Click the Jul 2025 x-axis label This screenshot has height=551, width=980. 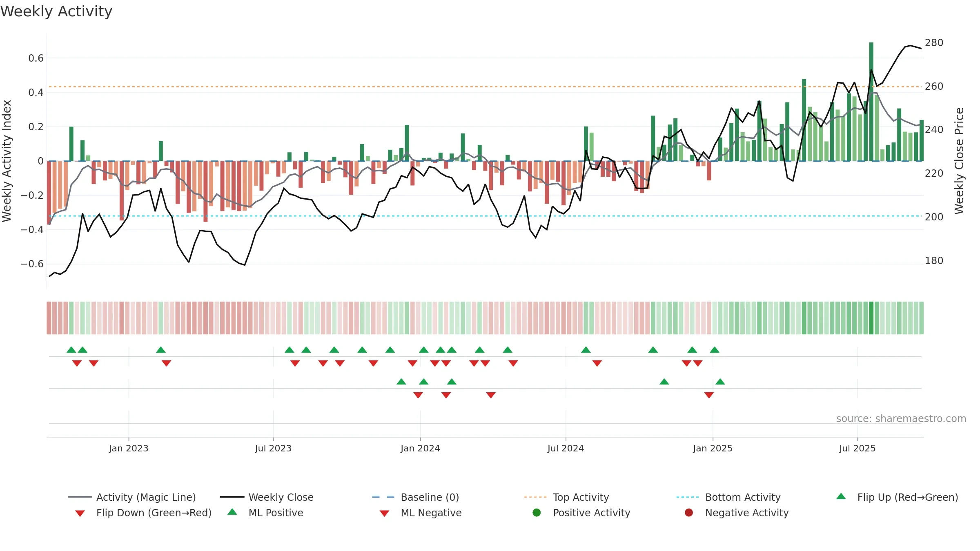pyautogui.click(x=857, y=448)
